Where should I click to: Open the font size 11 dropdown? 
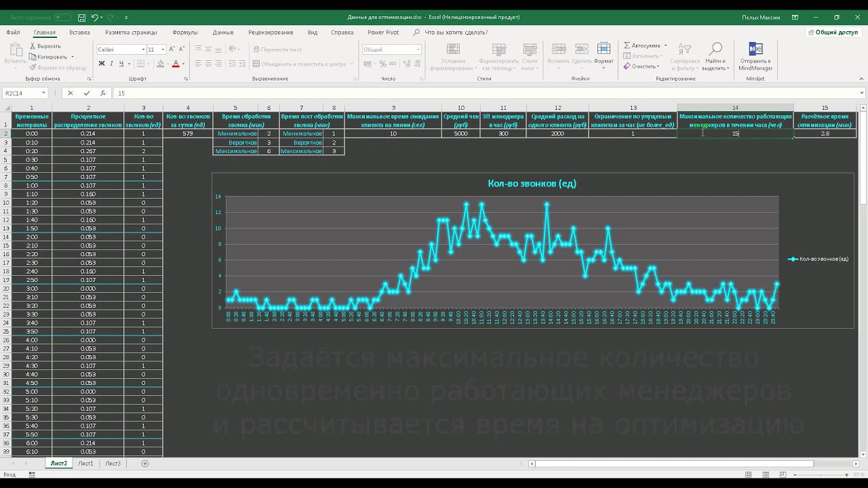coord(163,49)
